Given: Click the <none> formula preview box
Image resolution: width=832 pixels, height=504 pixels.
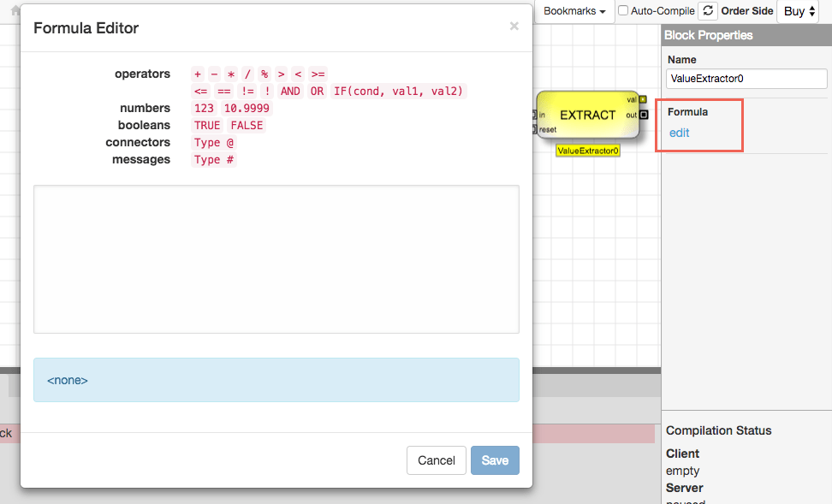Looking at the screenshot, I should (x=276, y=380).
